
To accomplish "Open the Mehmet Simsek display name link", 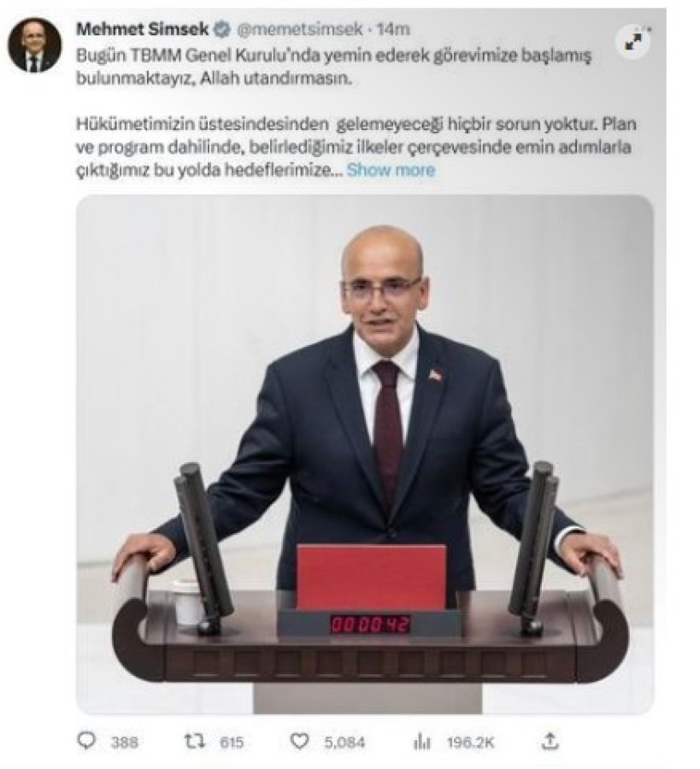I will coord(143,29).
